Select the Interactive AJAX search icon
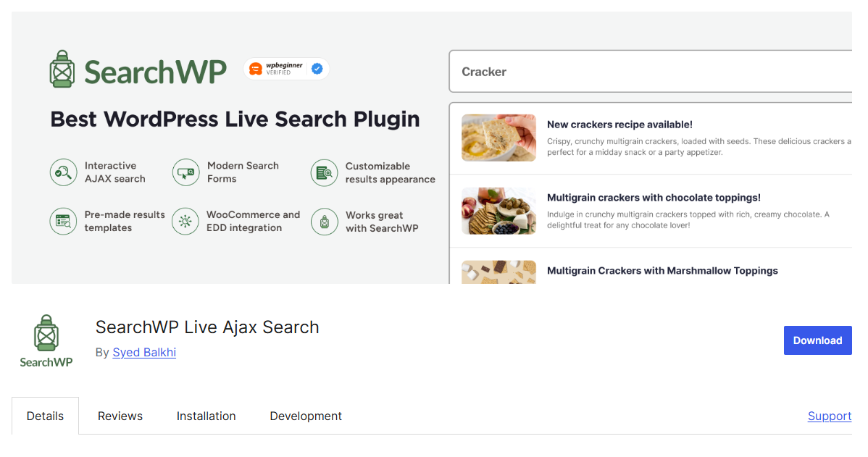The image size is (868, 457). [63, 172]
